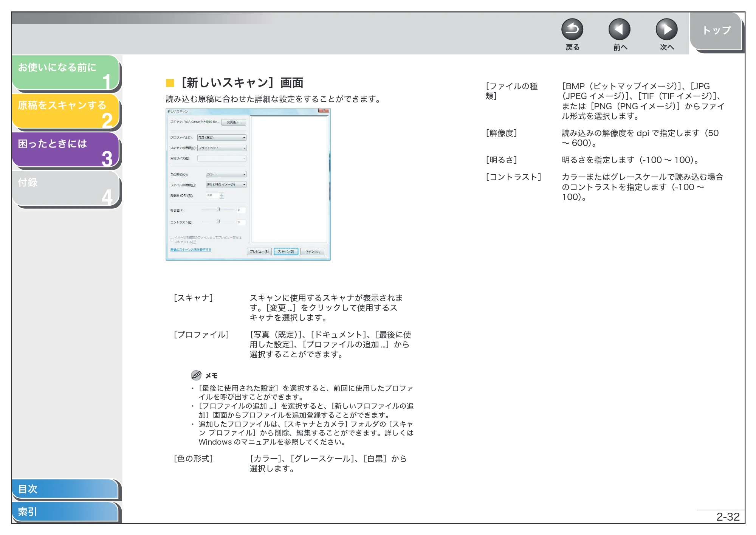Screen dimensions: 756x535
Task: Expand the ファイルの種類 dropdown
Action: tap(226, 185)
